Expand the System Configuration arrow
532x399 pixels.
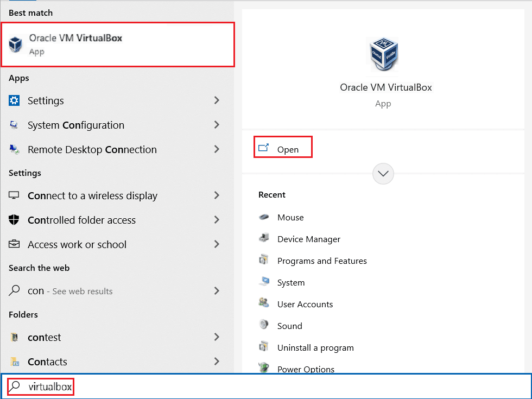217,124
